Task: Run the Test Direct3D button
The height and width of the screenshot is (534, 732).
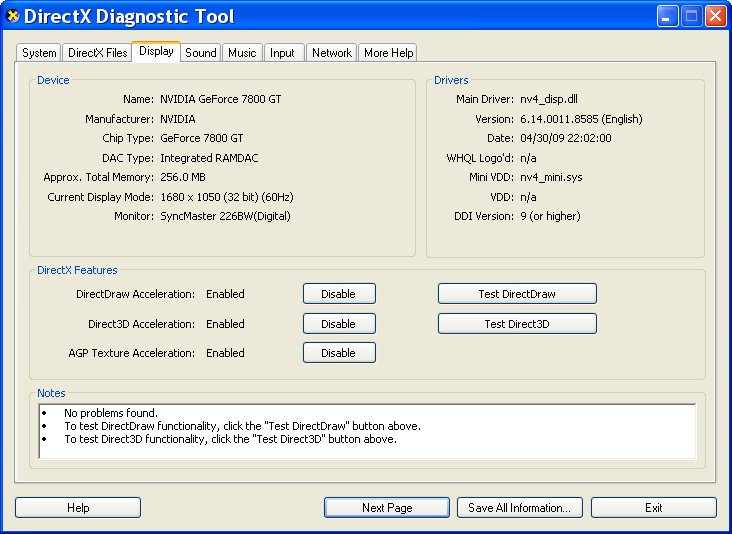Action: click(517, 323)
